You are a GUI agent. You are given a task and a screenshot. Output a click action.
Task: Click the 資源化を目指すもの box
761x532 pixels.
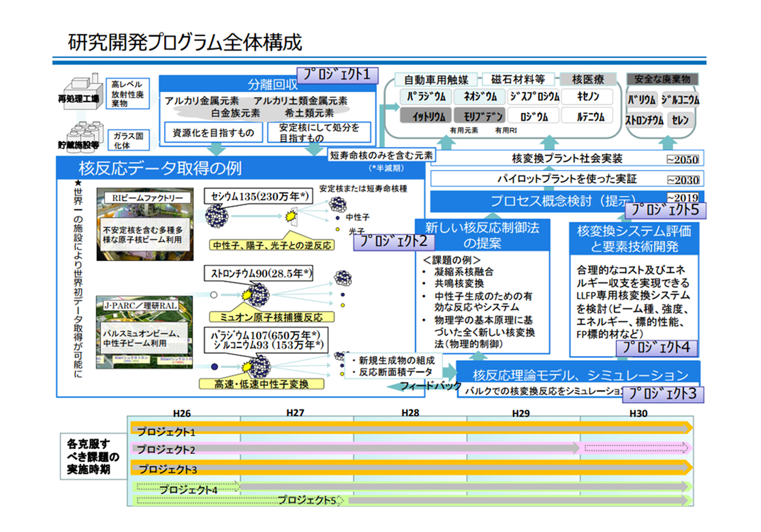coord(213,133)
